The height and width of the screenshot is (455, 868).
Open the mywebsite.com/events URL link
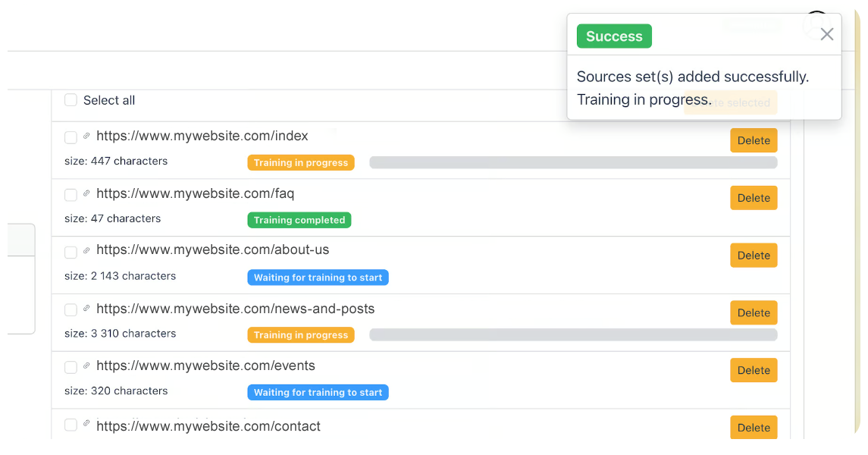point(205,366)
